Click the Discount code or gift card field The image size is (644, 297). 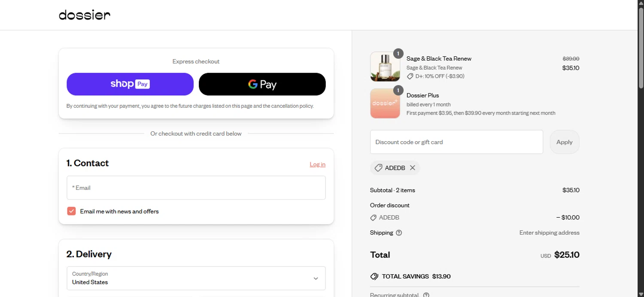pyautogui.click(x=456, y=142)
